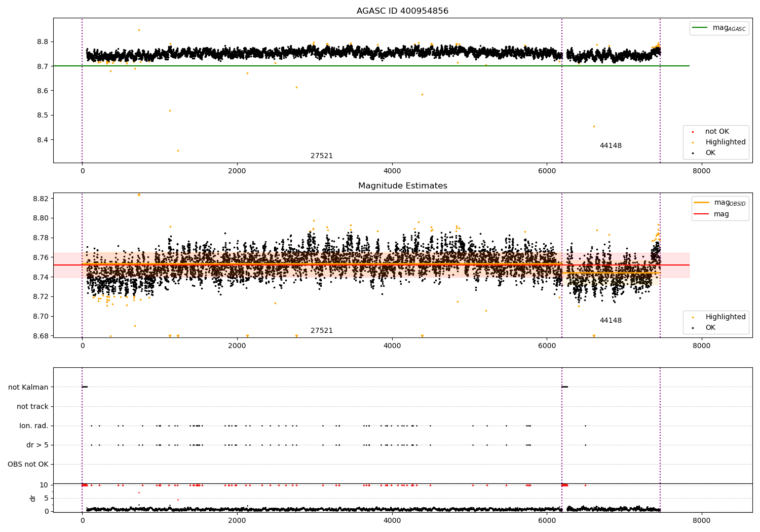Click the 'dr > 5' axis label

coord(37,445)
